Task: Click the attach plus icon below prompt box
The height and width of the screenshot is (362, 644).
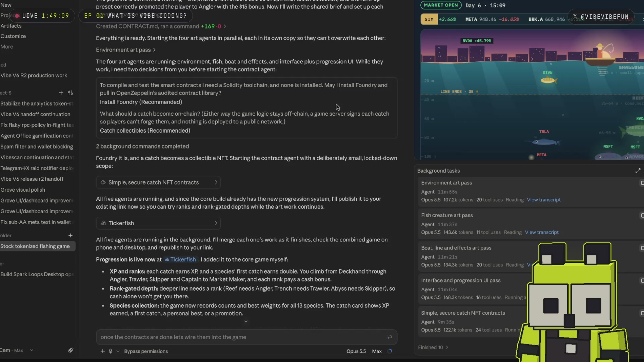Action: click(x=103, y=351)
